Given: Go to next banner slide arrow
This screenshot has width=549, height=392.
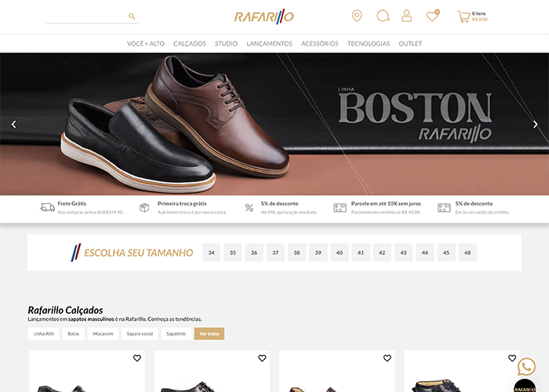Looking at the screenshot, I should tap(536, 124).
